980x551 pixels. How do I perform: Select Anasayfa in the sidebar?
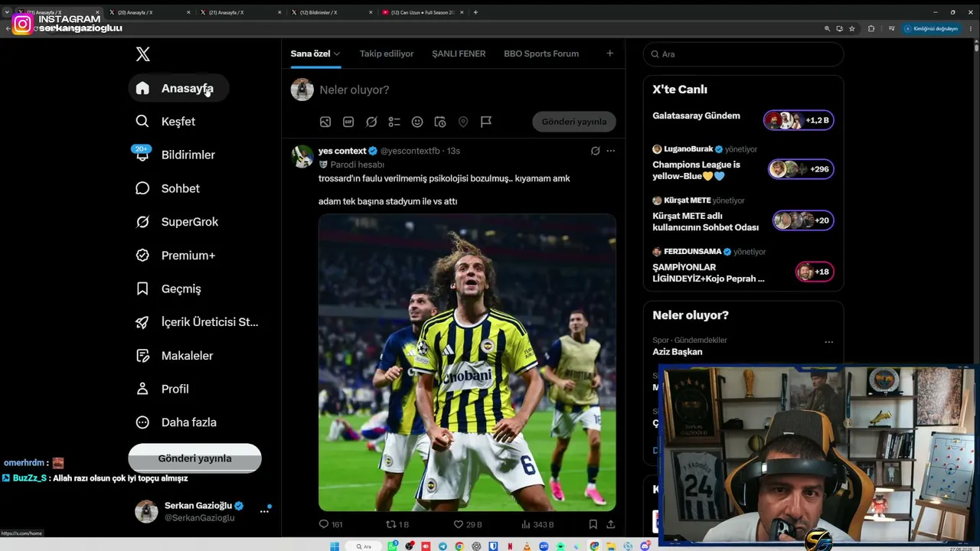click(178, 88)
